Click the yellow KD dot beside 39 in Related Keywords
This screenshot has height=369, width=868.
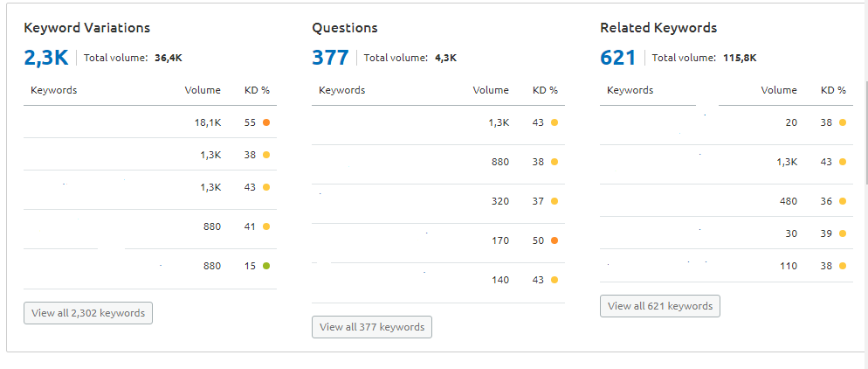[843, 233]
